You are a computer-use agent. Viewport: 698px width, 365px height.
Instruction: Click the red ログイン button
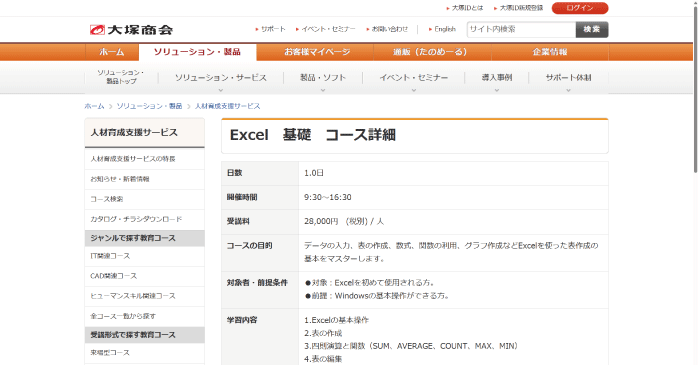580,8
